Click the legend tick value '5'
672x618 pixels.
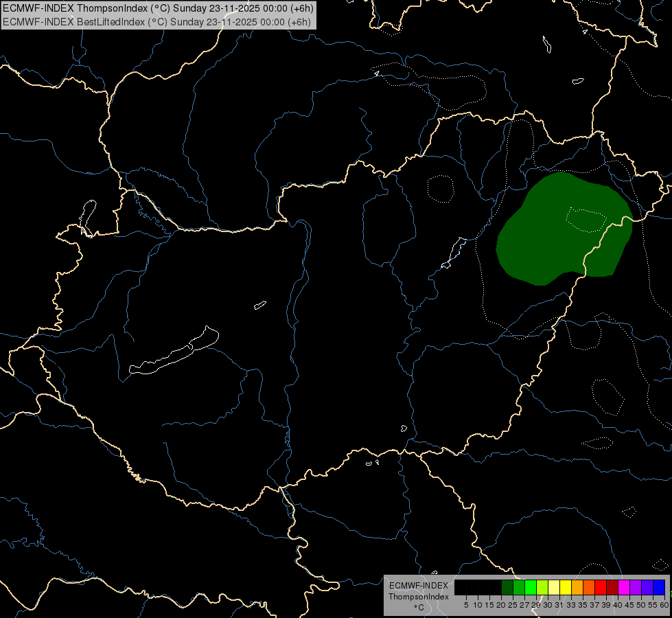[466, 605]
